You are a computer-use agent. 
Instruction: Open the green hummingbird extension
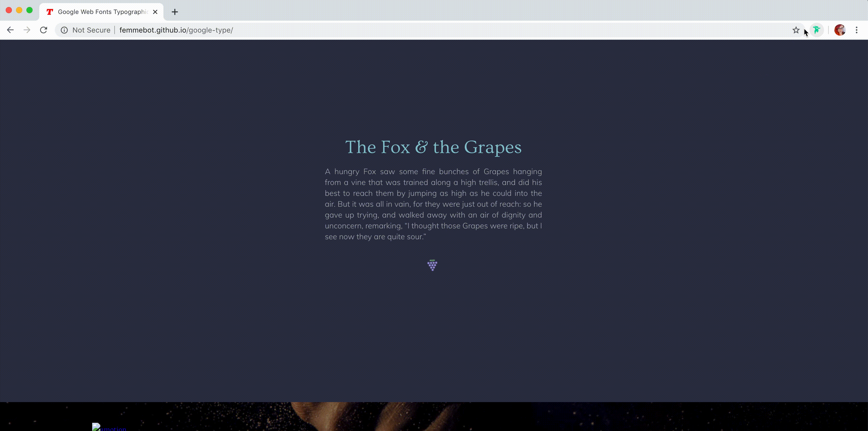coord(817,30)
